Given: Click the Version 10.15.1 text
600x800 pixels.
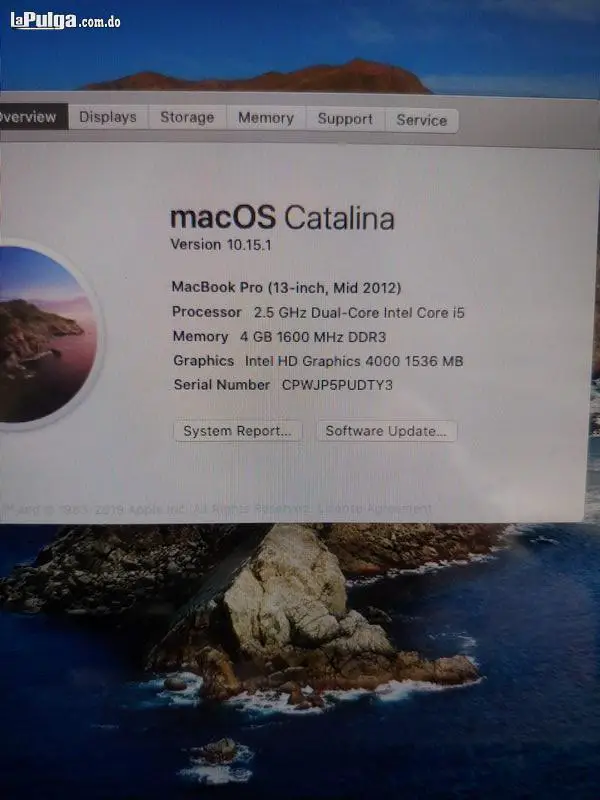Looking at the screenshot, I should coord(221,245).
